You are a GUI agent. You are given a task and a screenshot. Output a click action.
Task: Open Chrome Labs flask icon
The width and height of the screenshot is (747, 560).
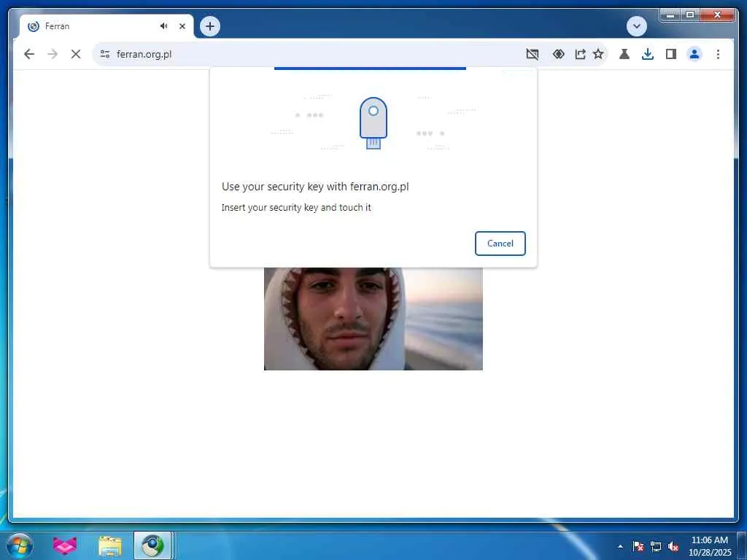pyautogui.click(x=624, y=54)
